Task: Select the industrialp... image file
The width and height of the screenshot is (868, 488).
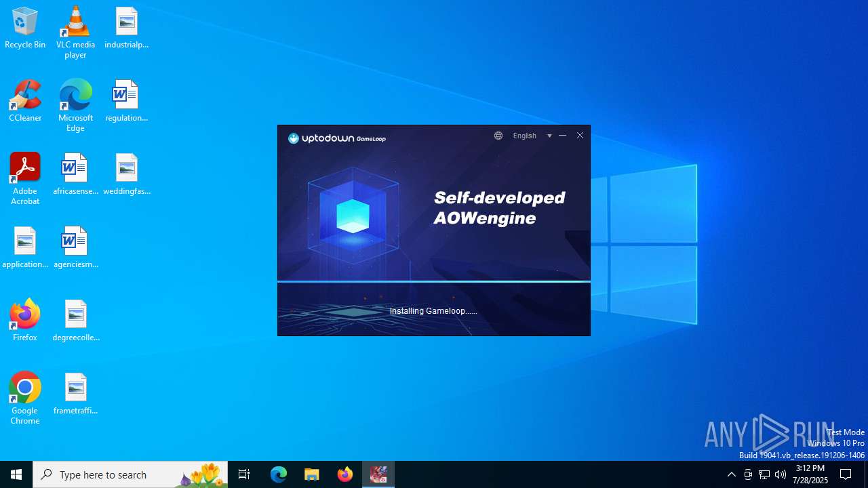Action: click(126, 28)
